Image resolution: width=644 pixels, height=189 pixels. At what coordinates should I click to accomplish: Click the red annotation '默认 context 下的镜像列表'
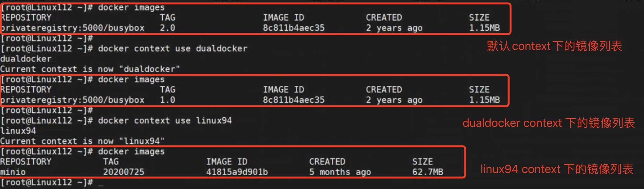554,46
